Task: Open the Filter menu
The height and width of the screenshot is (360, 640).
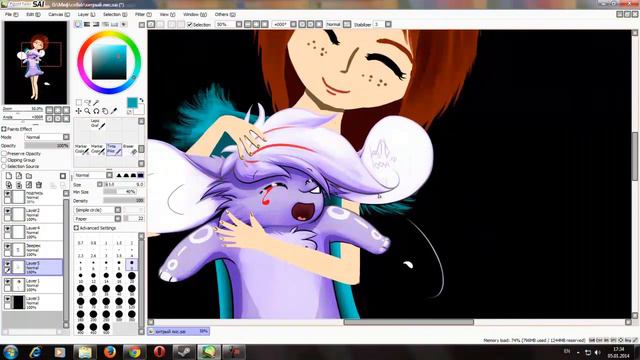Action: click(x=143, y=14)
